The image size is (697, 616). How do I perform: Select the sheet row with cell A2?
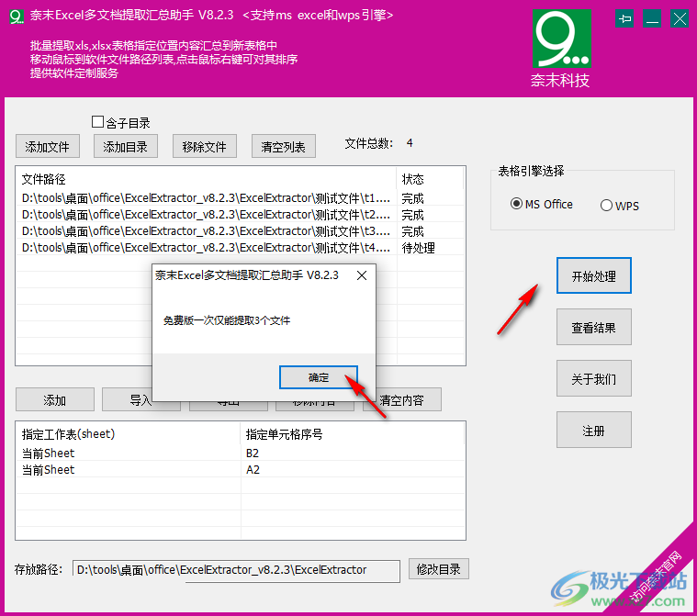coord(240,469)
